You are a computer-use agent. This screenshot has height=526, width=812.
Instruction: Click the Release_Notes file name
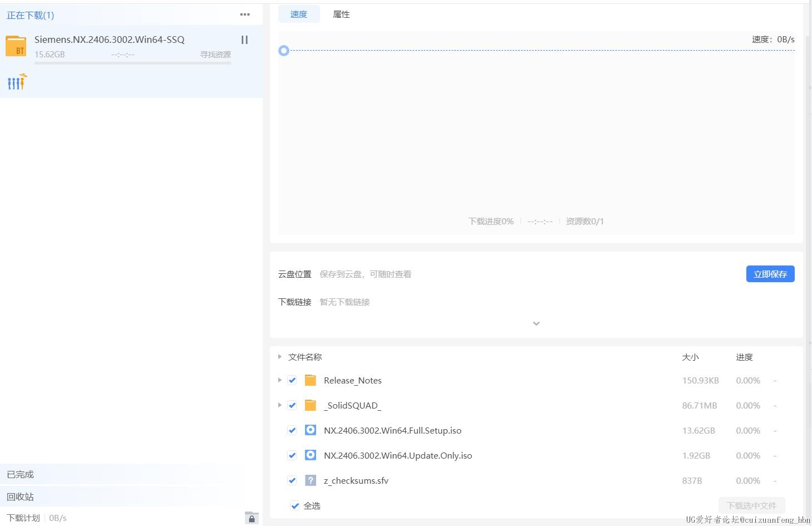point(353,380)
